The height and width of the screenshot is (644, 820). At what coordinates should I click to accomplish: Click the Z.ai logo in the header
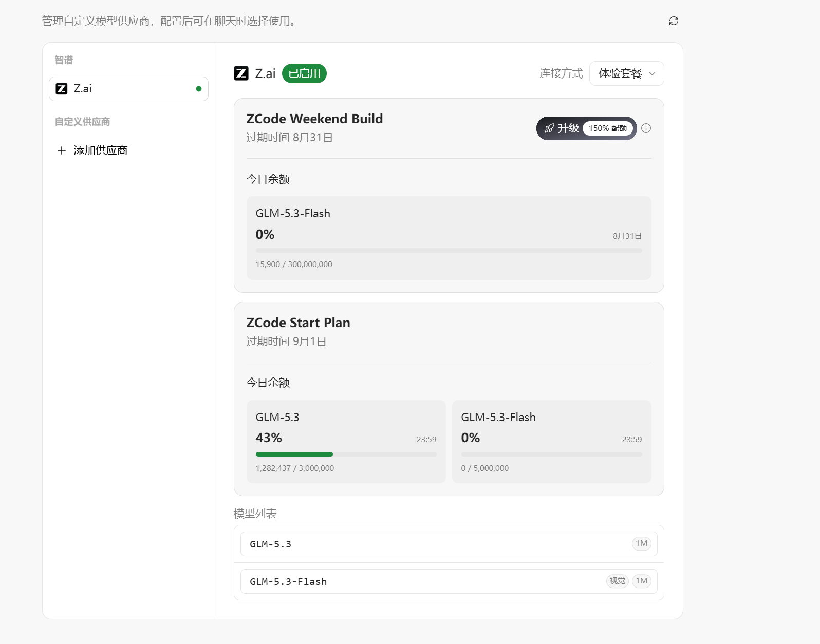[241, 73]
